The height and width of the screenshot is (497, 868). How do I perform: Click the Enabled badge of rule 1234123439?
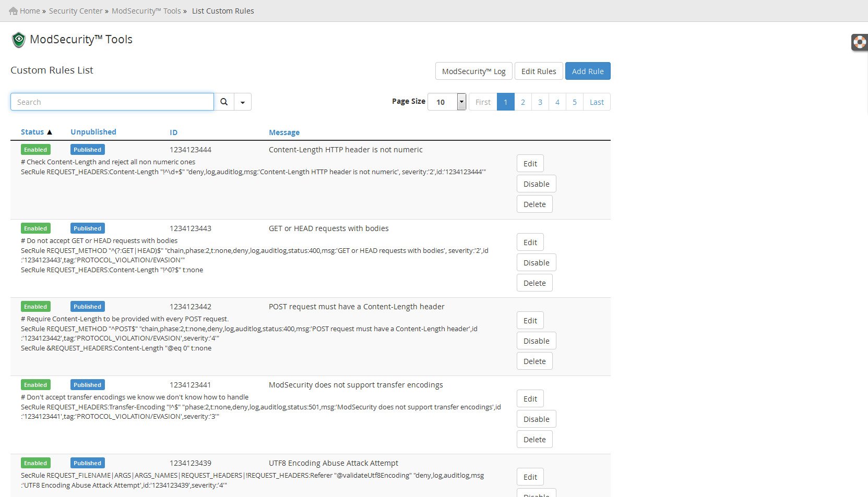(x=35, y=463)
